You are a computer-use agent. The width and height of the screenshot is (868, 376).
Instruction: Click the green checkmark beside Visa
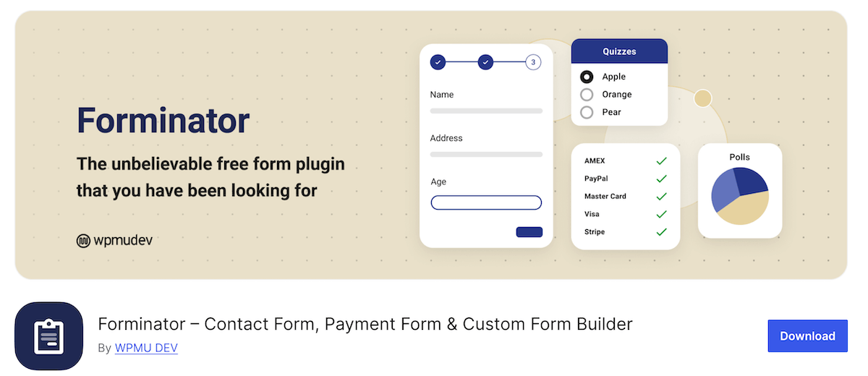click(661, 214)
